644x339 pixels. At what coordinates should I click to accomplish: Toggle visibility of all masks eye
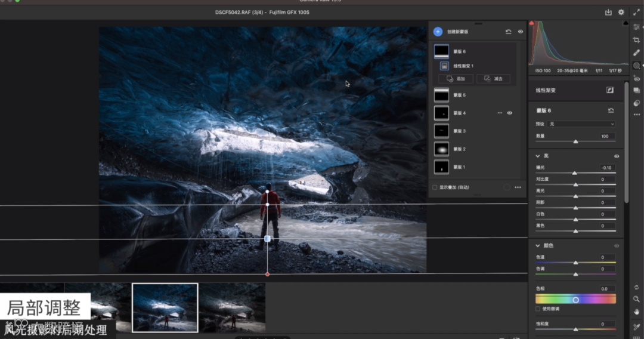pos(521,32)
